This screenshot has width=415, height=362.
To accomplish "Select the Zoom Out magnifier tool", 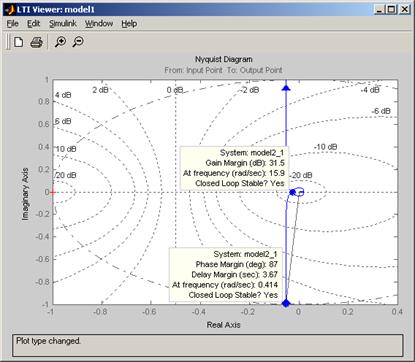I will click(x=78, y=42).
